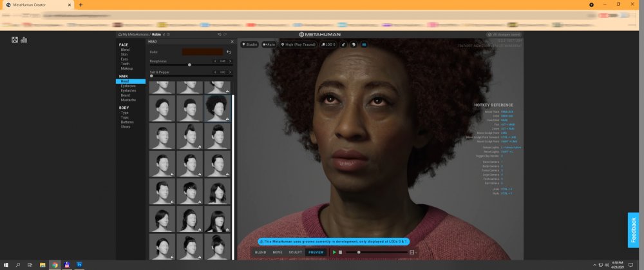This screenshot has height=270, width=644.
Task: Open the animation clip picker dropdown
Action: point(413,252)
